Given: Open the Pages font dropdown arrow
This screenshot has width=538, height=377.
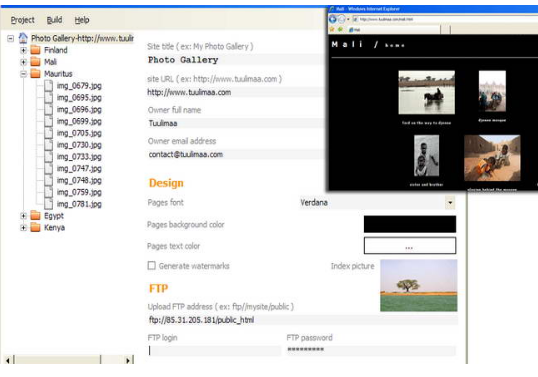Looking at the screenshot, I should (450, 202).
